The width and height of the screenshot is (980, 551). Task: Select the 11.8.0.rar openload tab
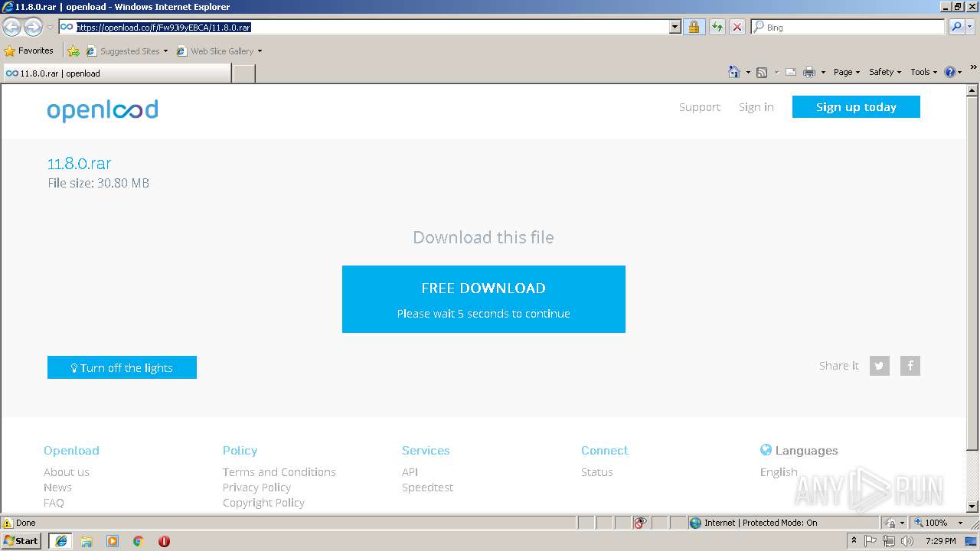pyautogui.click(x=116, y=73)
